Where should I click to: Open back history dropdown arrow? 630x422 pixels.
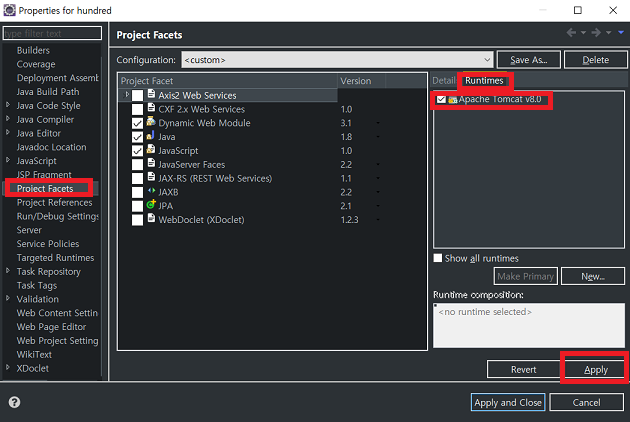(583, 33)
